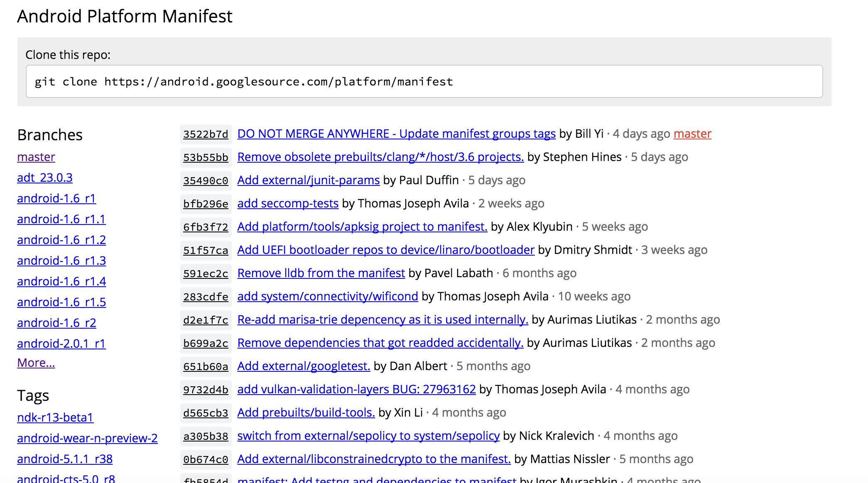Open commit hash 3522b7d
868x483 pixels.
pyautogui.click(x=206, y=134)
